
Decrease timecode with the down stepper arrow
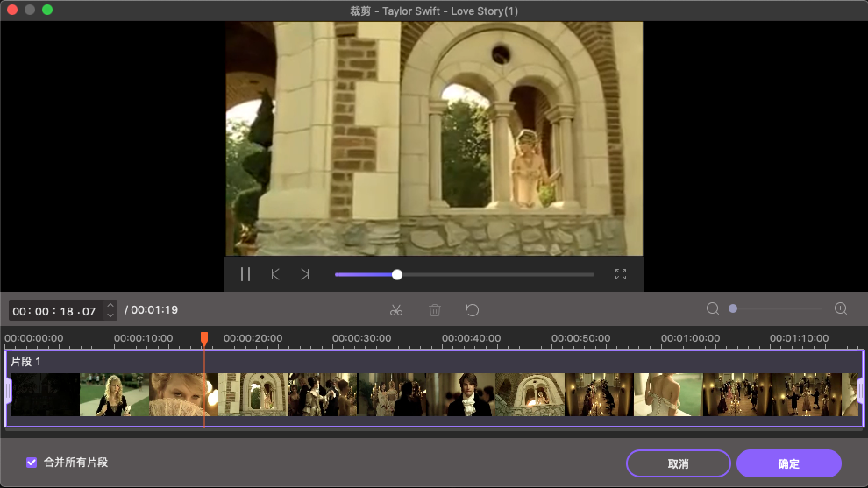click(110, 315)
